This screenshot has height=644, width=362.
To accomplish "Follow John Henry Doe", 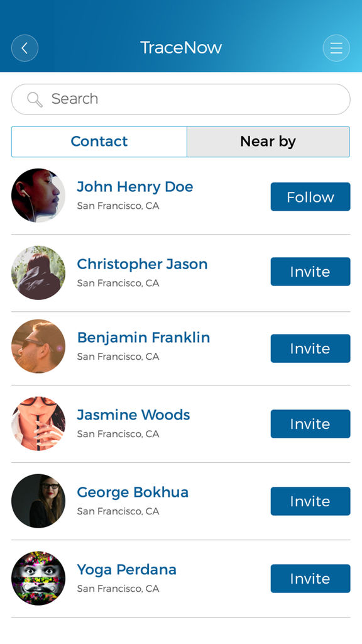I will tap(310, 197).
